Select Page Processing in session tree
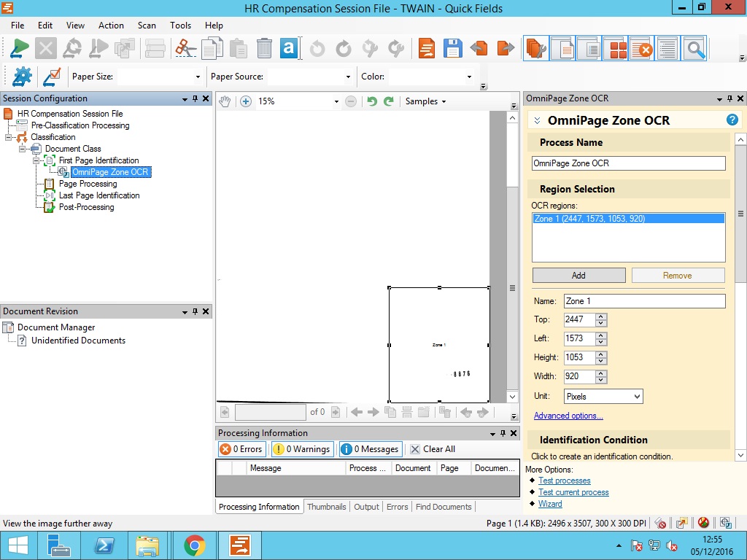 click(x=88, y=184)
